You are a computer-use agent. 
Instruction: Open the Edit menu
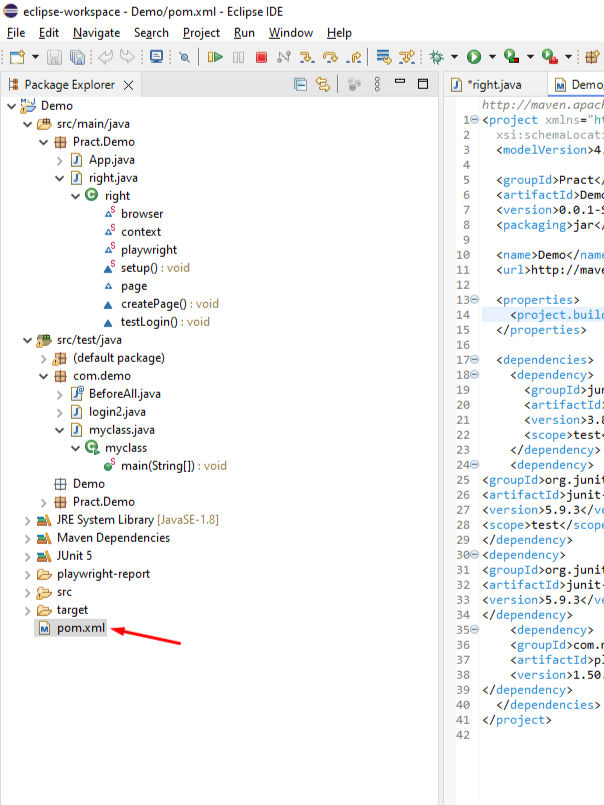[49, 33]
